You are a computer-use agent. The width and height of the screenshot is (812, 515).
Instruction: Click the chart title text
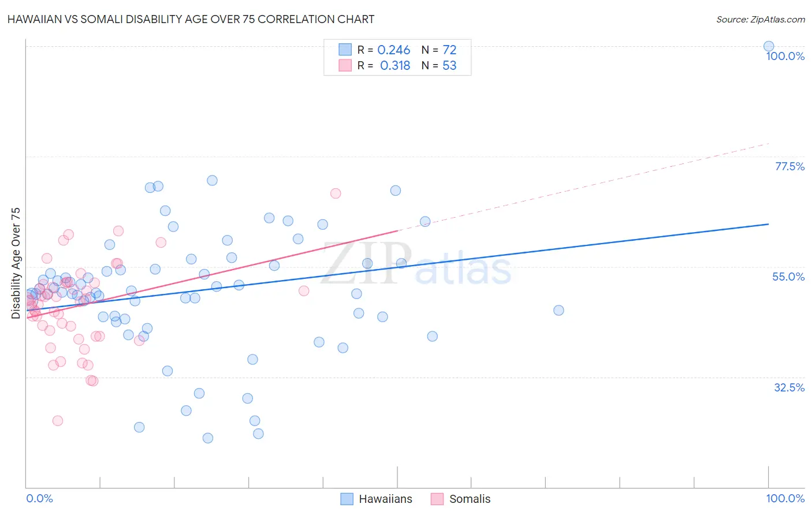tap(191, 19)
